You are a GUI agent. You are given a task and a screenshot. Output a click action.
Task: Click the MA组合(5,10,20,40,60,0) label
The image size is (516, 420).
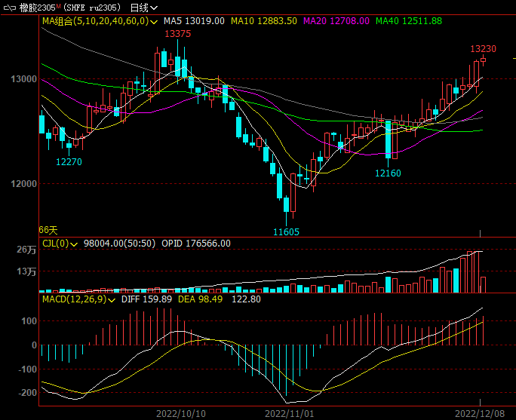(96, 21)
